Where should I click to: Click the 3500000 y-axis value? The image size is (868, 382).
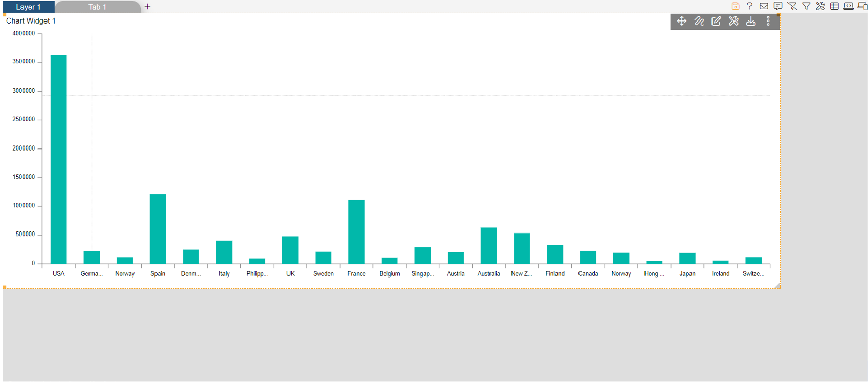[x=24, y=61]
